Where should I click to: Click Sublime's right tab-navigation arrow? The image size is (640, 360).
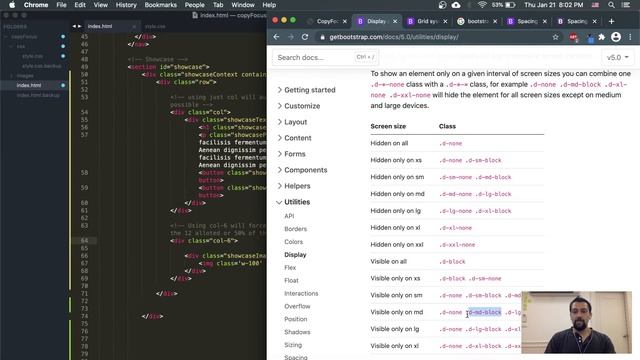(x=80, y=26)
